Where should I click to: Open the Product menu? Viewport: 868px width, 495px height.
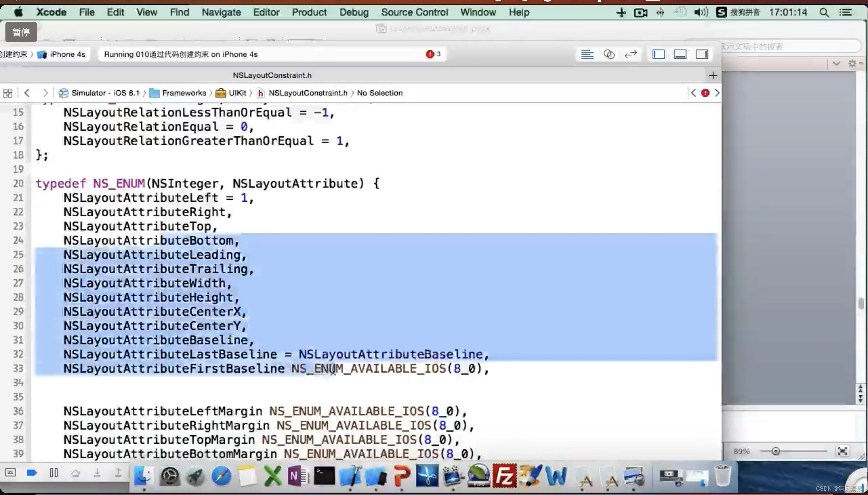click(x=309, y=12)
